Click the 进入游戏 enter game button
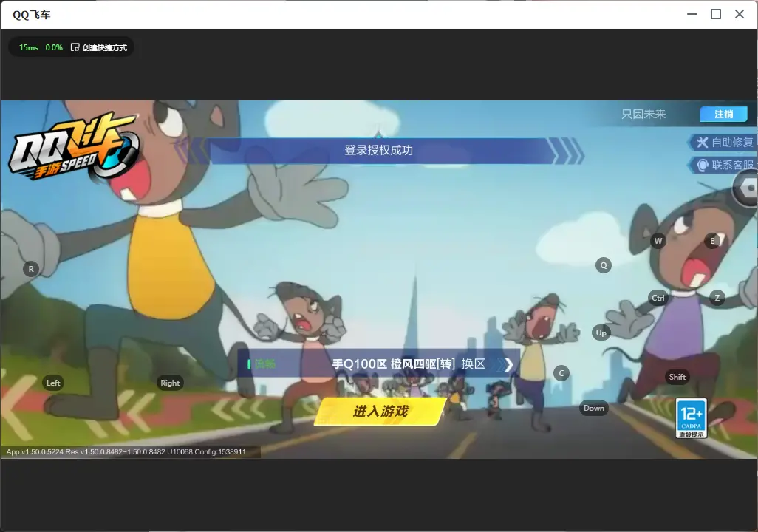 380,411
